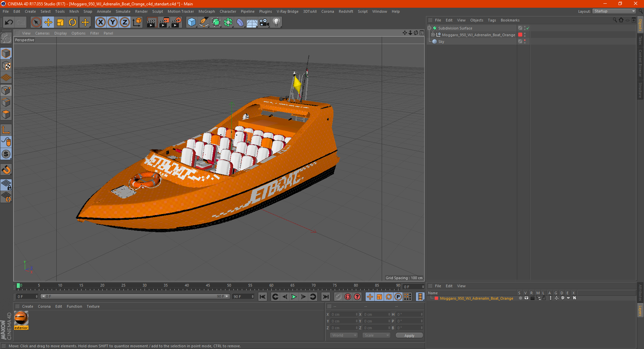The height and width of the screenshot is (349, 644).
Task: Add a Light object
Action: (x=276, y=22)
